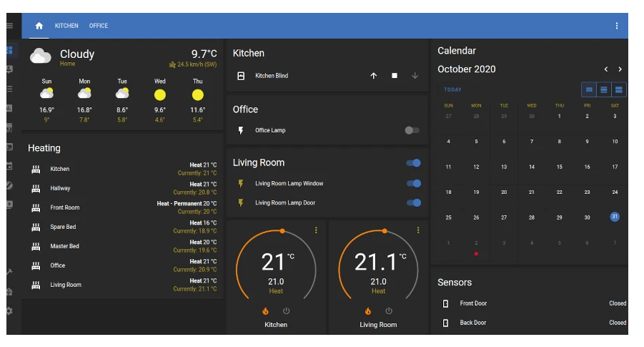Open Living Room thermostat three-dot menu
This screenshot has width=644, height=347.
pyautogui.click(x=418, y=230)
